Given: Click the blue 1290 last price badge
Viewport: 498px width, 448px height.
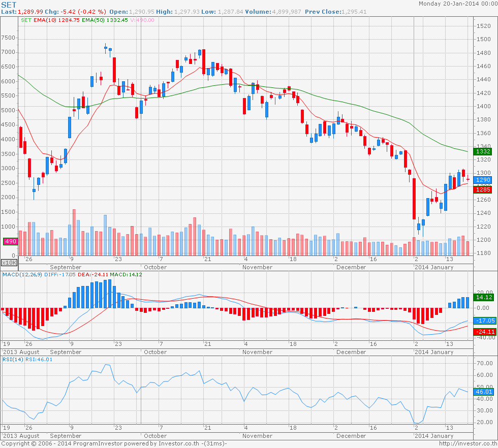Looking at the screenshot, I should coord(483,180).
